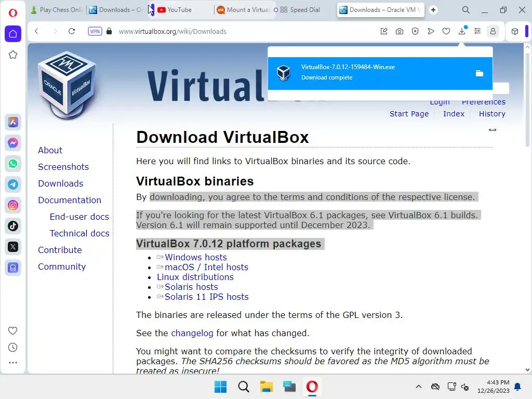This screenshot has height=399, width=532.
Task: Open a new tab with plus button
Action: [433, 10]
